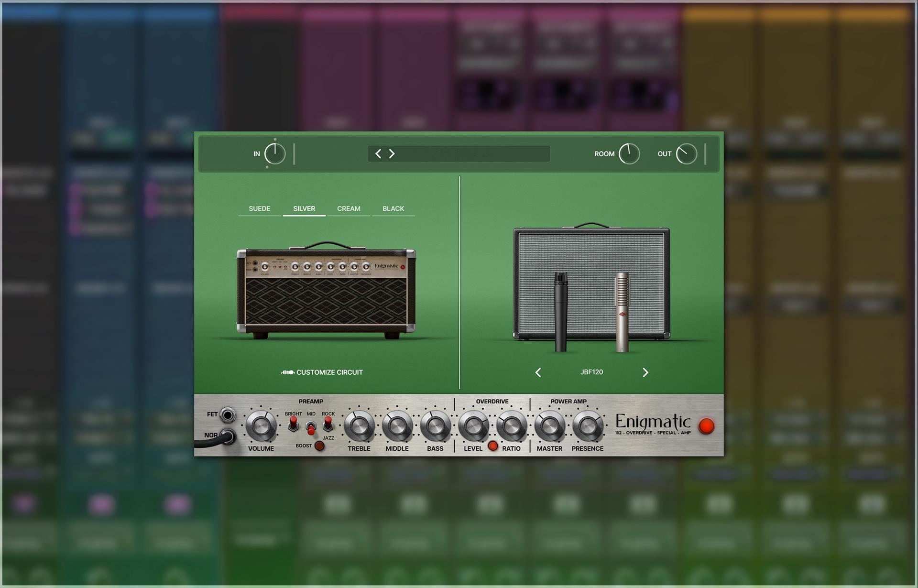
Task: Toggle the BRIGHT switch
Action: (x=293, y=424)
